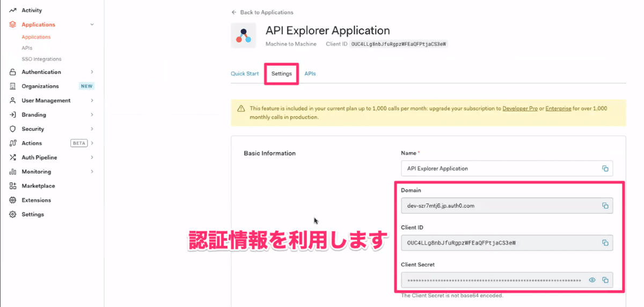The width and height of the screenshot is (644, 307).
Task: Click the BETA badge beside Actions
Action: [79, 143]
